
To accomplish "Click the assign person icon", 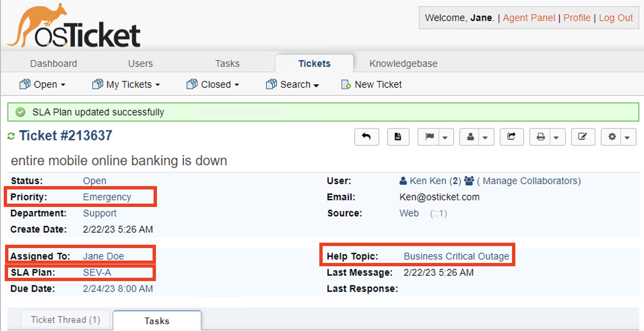I will pos(471,137).
